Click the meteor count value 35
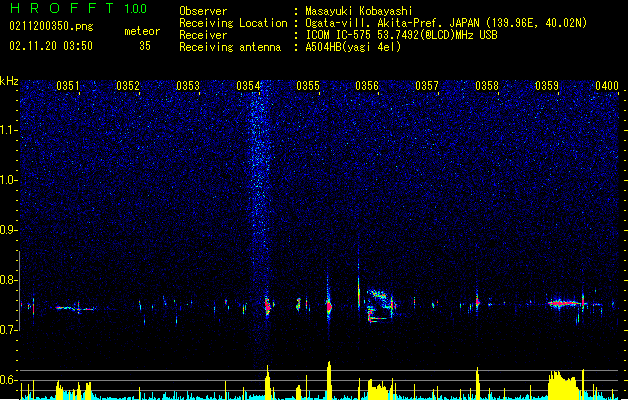629x400 pixels. point(145,46)
